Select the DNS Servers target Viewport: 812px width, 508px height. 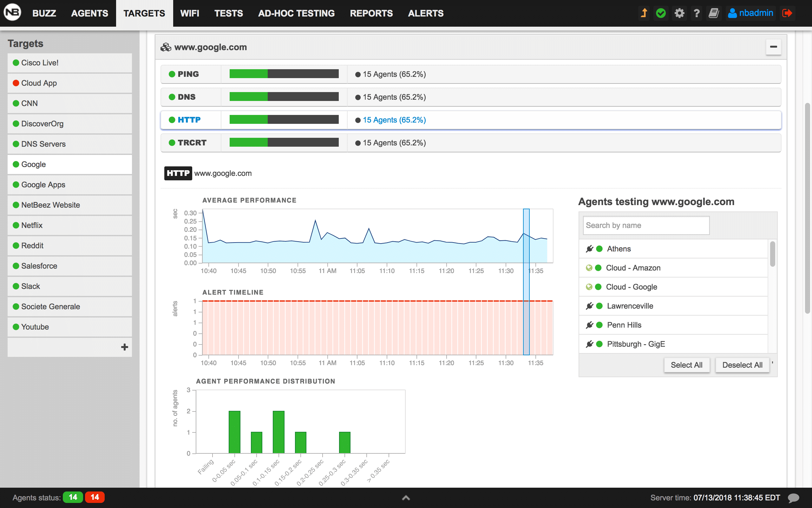click(x=70, y=144)
